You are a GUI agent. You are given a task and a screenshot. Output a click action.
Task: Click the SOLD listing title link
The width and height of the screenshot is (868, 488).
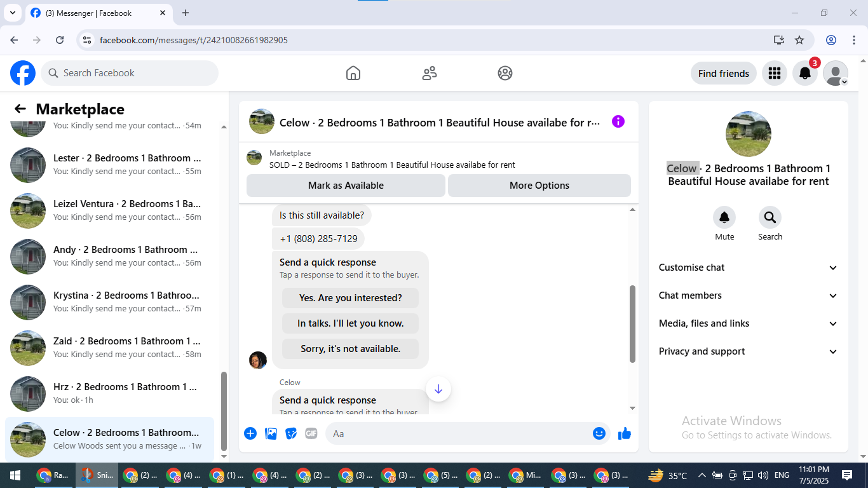click(x=392, y=165)
